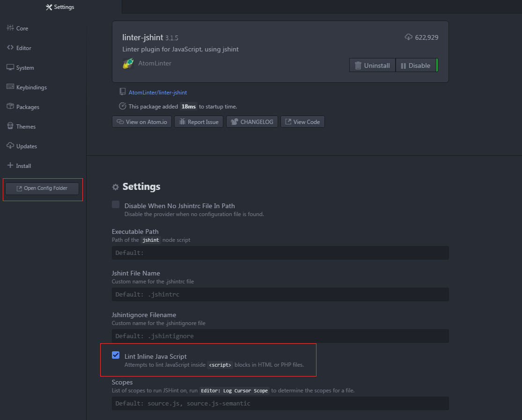Click the repository book icon

(x=123, y=92)
